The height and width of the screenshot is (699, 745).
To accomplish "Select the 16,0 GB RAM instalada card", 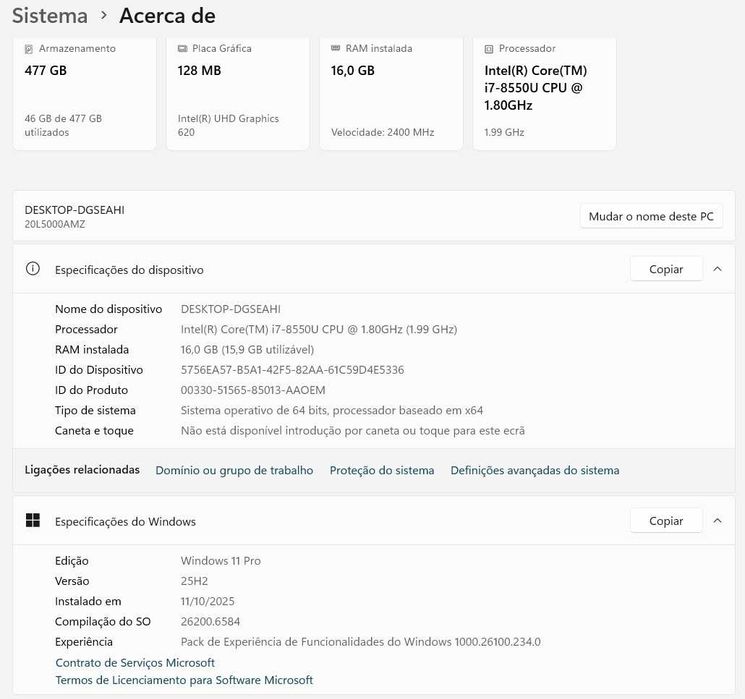I will (x=390, y=95).
